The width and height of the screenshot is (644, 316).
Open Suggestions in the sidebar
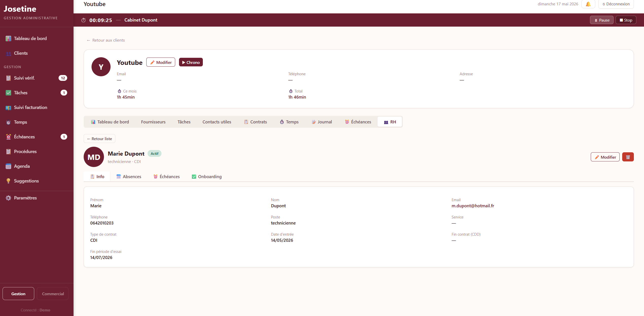click(37, 181)
